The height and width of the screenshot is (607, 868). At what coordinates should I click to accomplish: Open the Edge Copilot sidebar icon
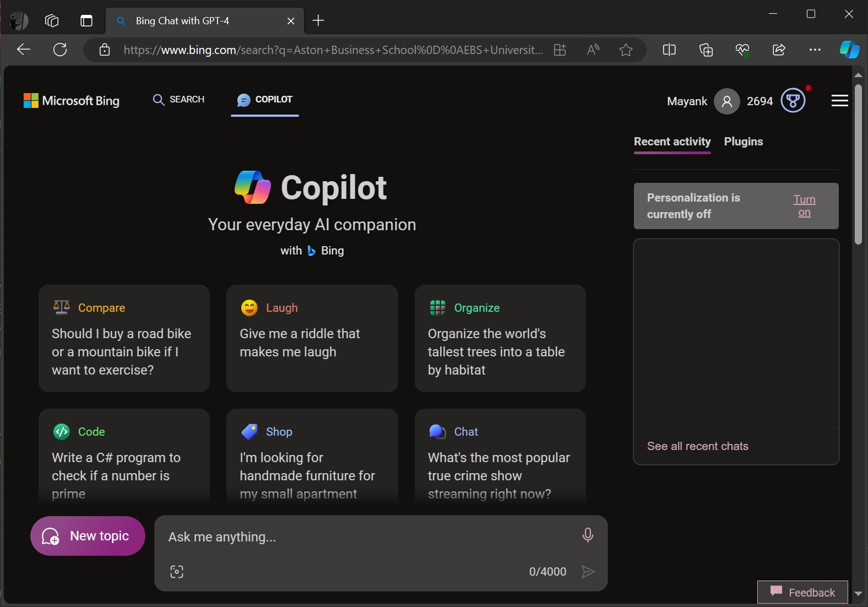click(x=849, y=50)
